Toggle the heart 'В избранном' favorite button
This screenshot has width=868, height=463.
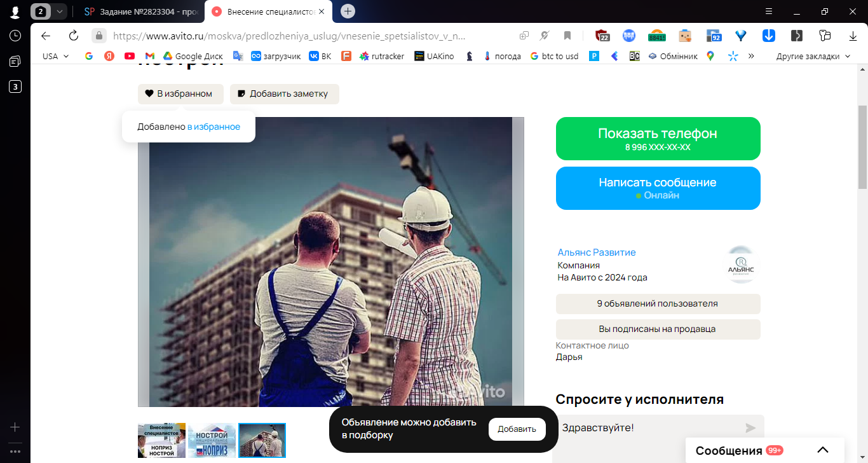(x=180, y=93)
